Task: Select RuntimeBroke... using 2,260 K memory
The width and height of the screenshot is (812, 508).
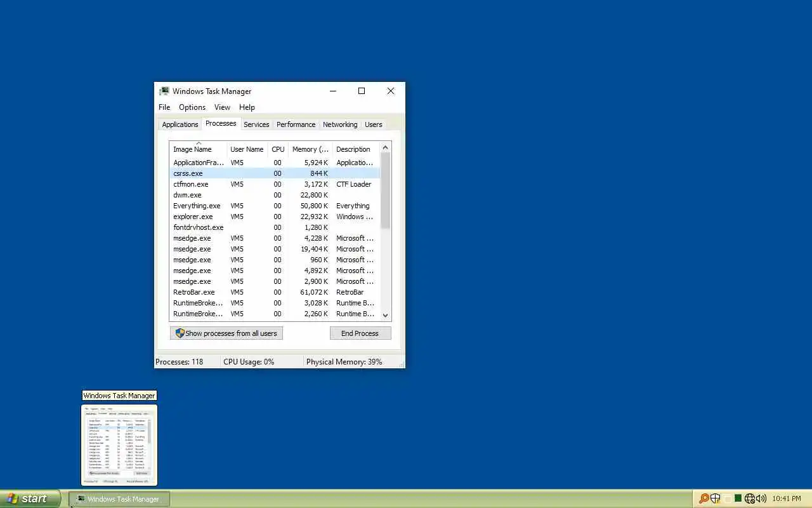Action: (275, 314)
